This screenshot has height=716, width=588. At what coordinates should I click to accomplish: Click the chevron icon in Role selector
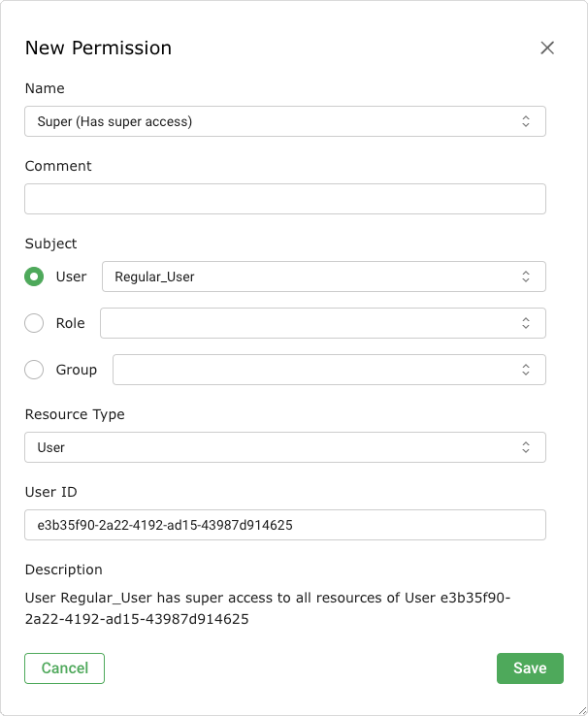(x=525, y=323)
